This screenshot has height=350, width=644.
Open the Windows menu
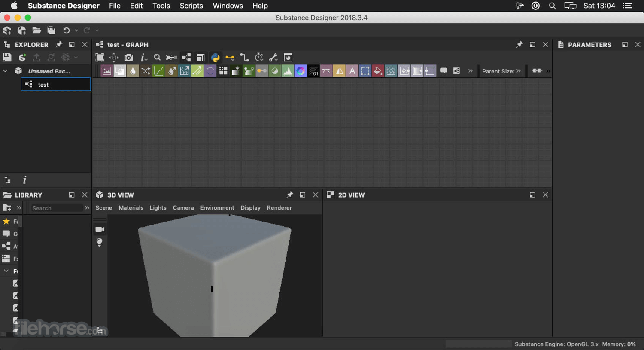pos(228,6)
